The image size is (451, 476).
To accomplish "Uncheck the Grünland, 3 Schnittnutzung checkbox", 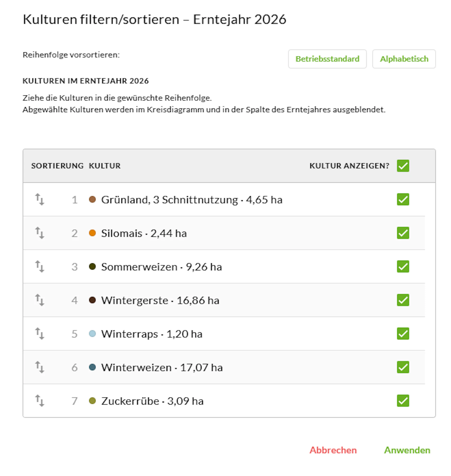I will point(403,199).
